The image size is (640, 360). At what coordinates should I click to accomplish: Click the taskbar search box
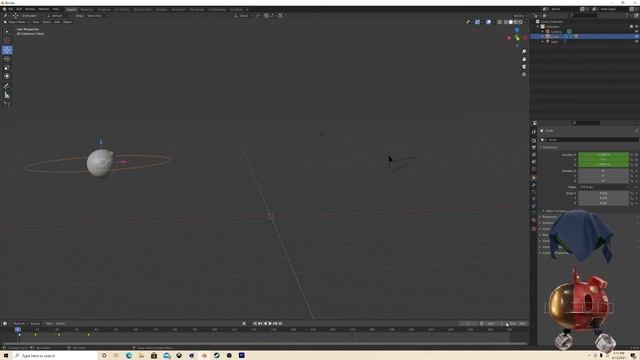click(55, 356)
